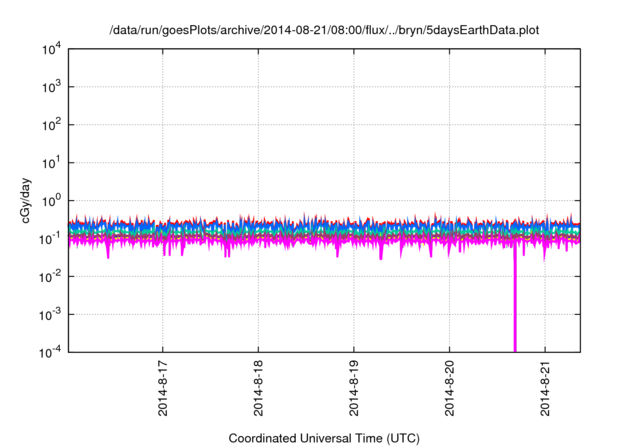This screenshot has height=448, width=640.
Task: Click the 10^-2 y-axis tick label
Action: [48, 276]
